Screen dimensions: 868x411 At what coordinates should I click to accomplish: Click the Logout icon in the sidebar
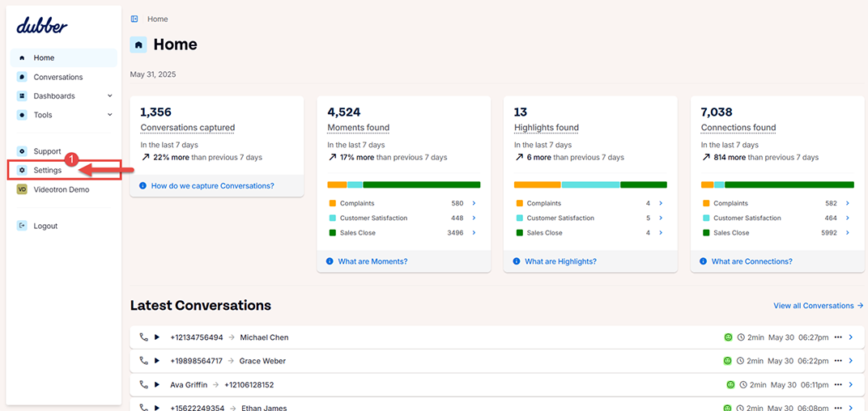click(x=22, y=226)
